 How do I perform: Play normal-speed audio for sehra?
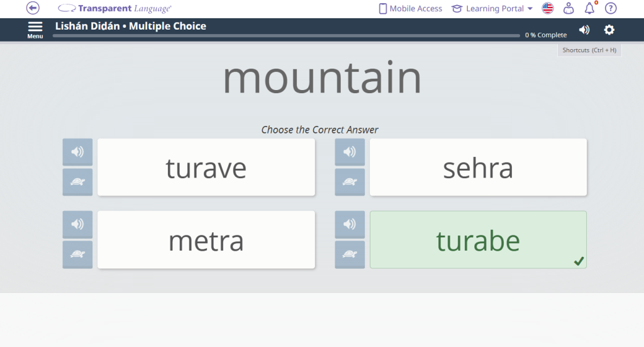click(x=350, y=152)
